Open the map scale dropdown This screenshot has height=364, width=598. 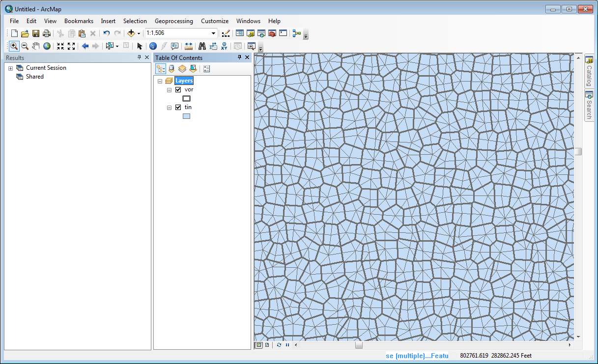coord(214,33)
